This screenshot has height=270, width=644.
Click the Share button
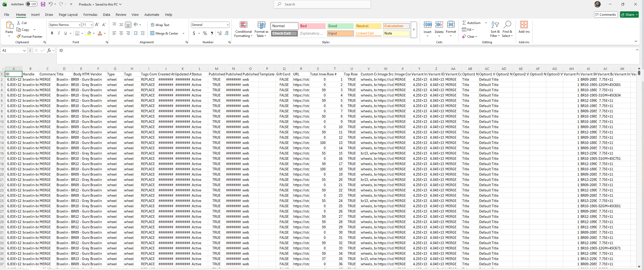(x=629, y=15)
